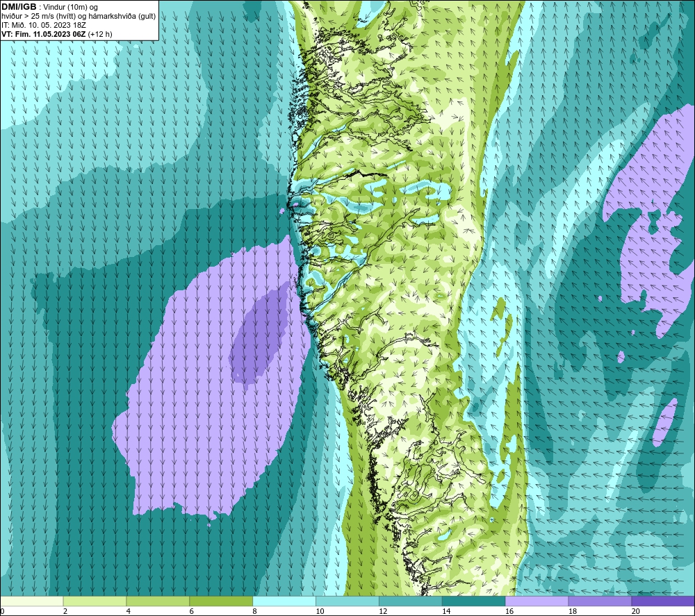
Task: Choose the medium teal 12–14 m/s legend swatch
Action: tap(411, 601)
